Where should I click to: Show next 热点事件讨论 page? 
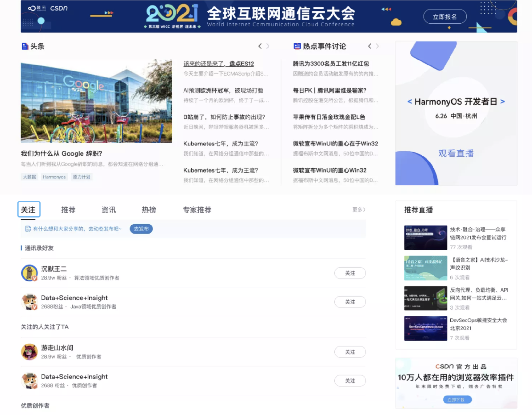(377, 46)
